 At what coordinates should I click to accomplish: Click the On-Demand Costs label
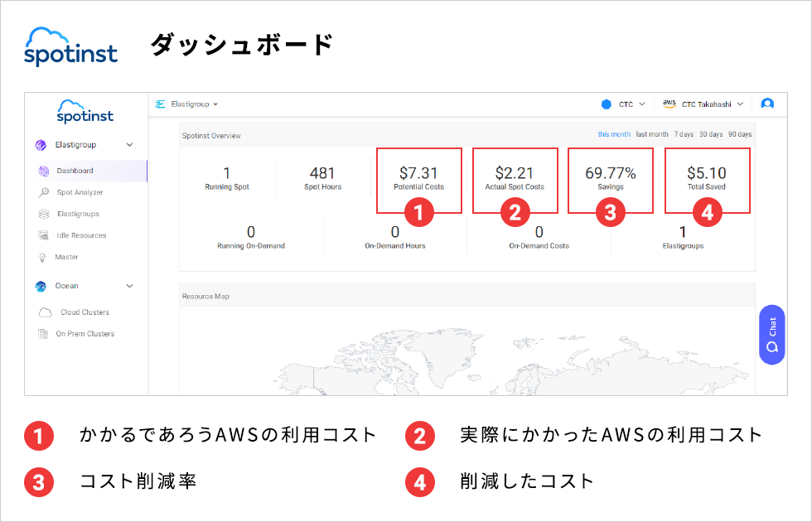(x=539, y=246)
